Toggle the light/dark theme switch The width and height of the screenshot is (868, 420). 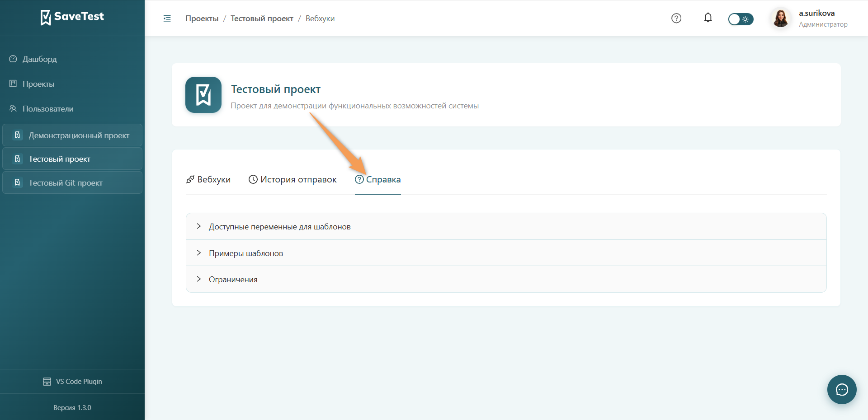(x=741, y=19)
